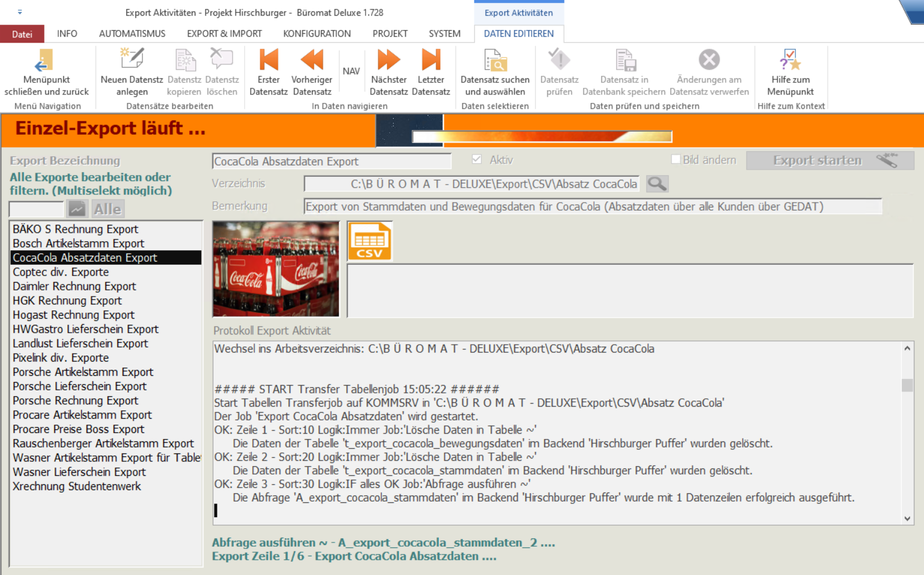
Task: Toggle the Aktiv checkbox
Action: tap(477, 159)
